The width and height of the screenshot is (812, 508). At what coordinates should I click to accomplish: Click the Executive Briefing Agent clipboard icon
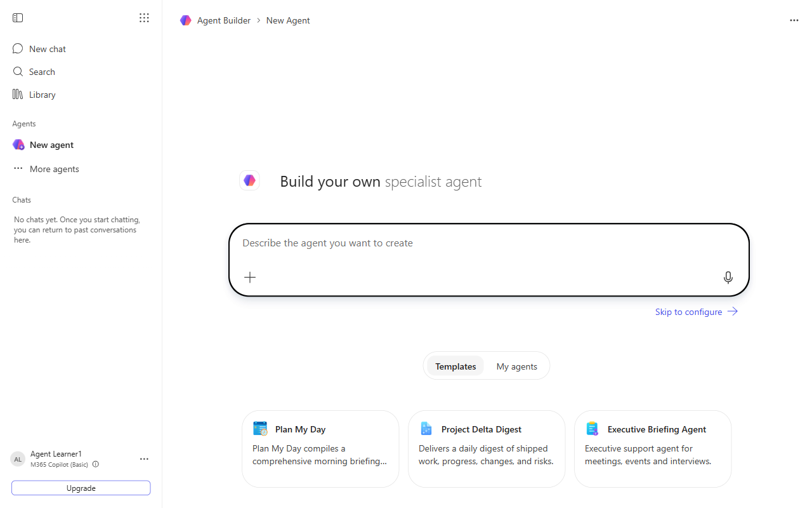pyautogui.click(x=593, y=429)
